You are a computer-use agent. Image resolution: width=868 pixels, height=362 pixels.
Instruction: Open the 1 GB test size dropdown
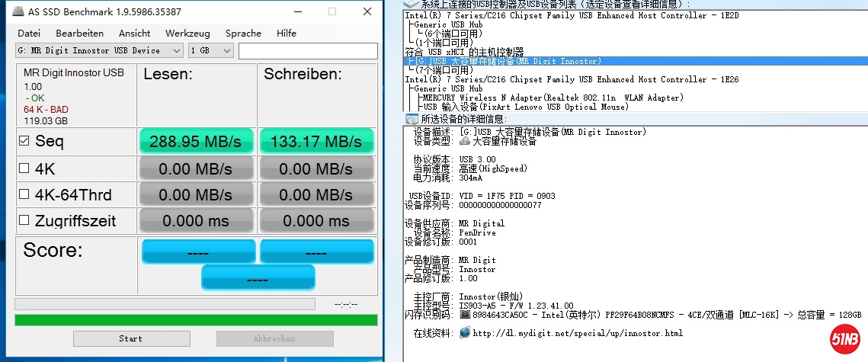(x=226, y=50)
